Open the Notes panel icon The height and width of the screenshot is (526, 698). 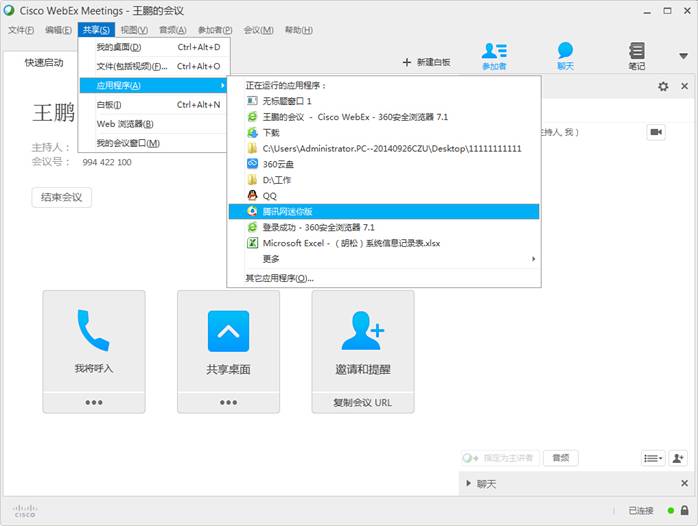[637, 56]
